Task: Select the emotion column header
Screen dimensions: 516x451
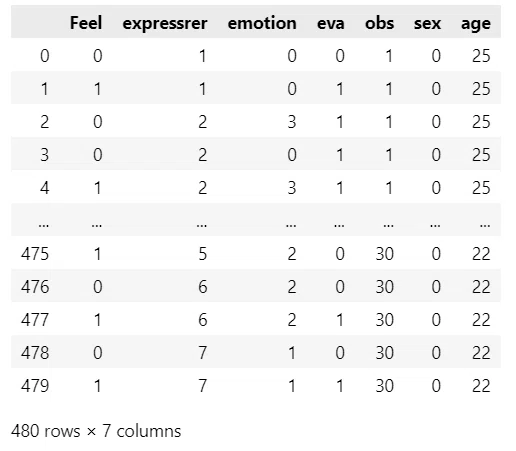Action: tap(262, 23)
